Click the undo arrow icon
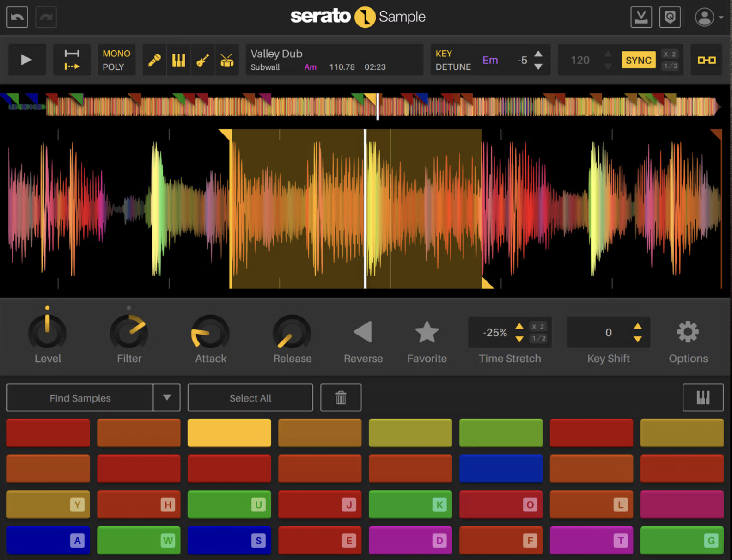732x560 pixels. click(18, 17)
